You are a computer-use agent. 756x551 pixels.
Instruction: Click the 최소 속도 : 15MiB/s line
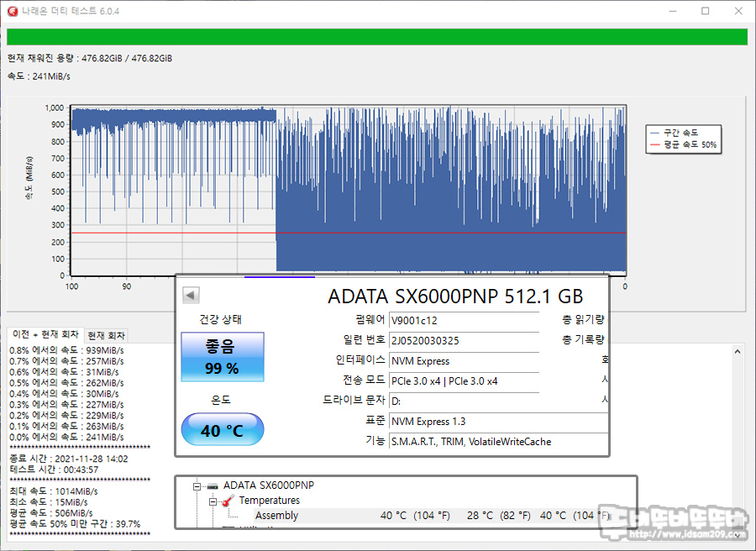[49, 502]
